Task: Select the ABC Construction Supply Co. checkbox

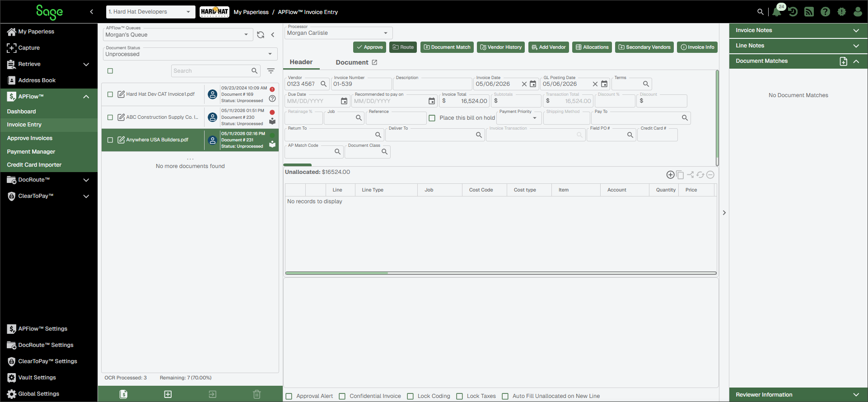Action: (x=110, y=117)
